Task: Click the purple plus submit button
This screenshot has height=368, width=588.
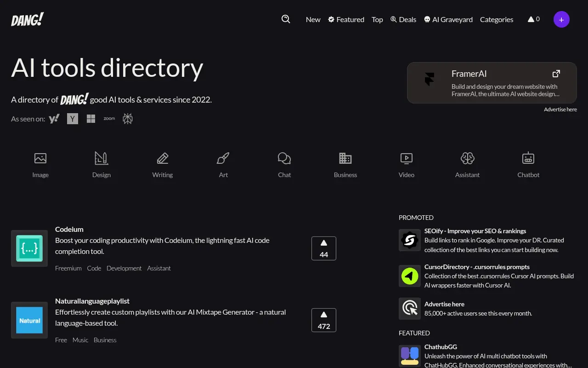Action: (x=561, y=19)
